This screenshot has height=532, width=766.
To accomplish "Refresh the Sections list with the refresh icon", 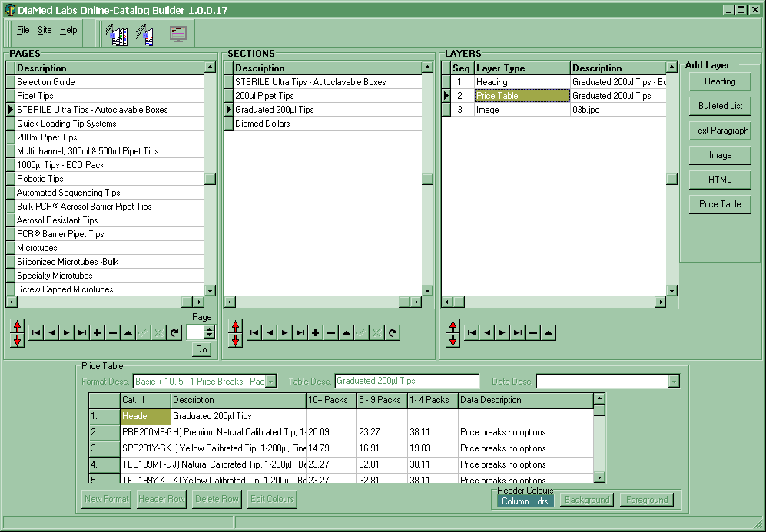I will coord(393,332).
